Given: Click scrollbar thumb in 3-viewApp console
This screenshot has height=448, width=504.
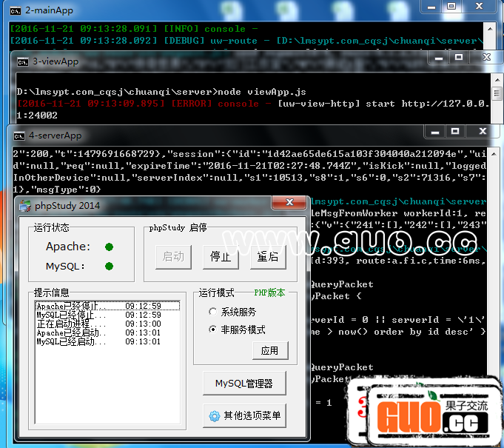Looking at the screenshot, I should coord(497,93).
